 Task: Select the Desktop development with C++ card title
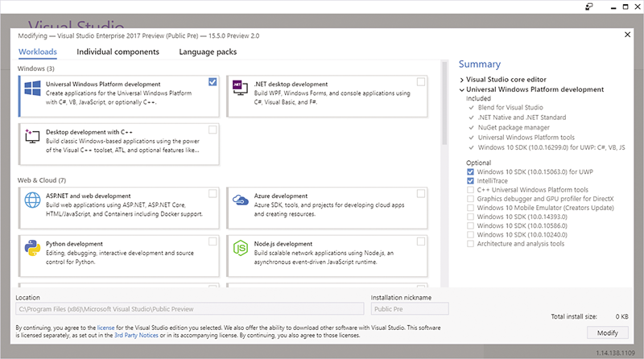[x=89, y=132]
